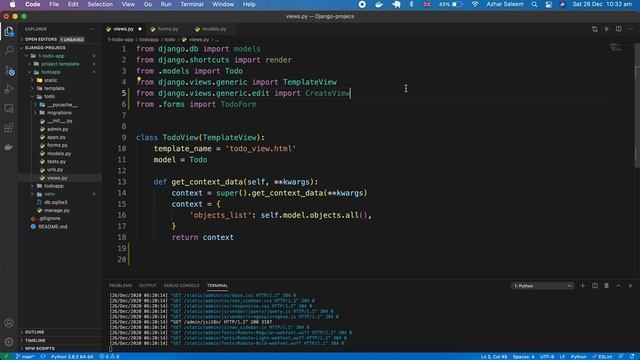Click the Synchronize Changes icon in status bar
Screen dimensions: 640x360
point(42,356)
